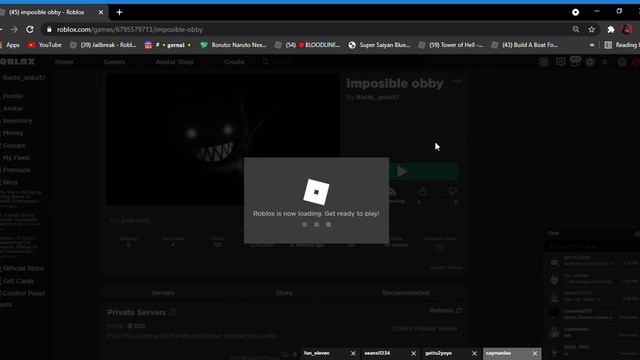The image size is (640, 360).
Task: Close the fun_eleven chat tab
Action: [353, 353]
